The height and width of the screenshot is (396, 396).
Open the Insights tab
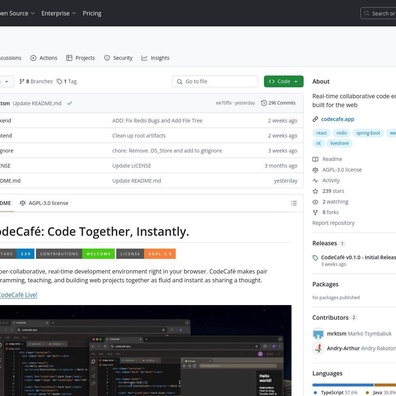pyautogui.click(x=155, y=58)
